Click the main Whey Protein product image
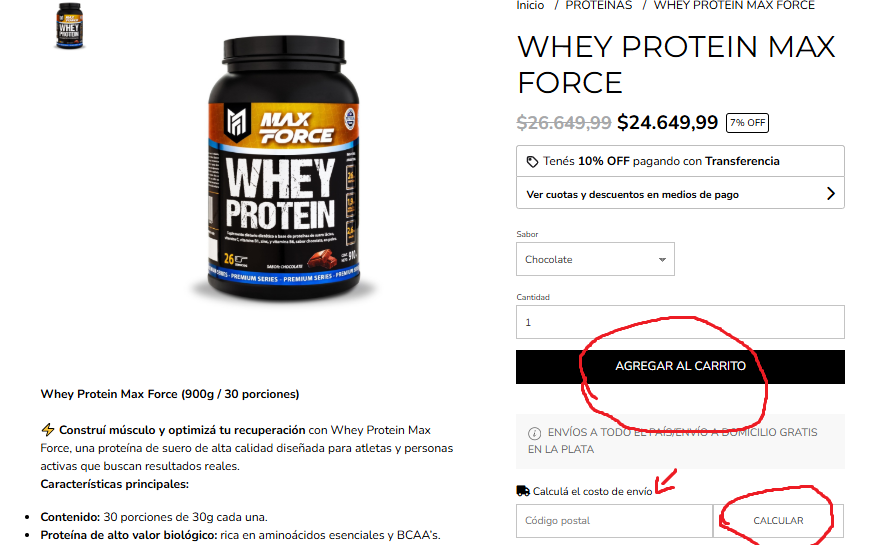 pos(283,167)
